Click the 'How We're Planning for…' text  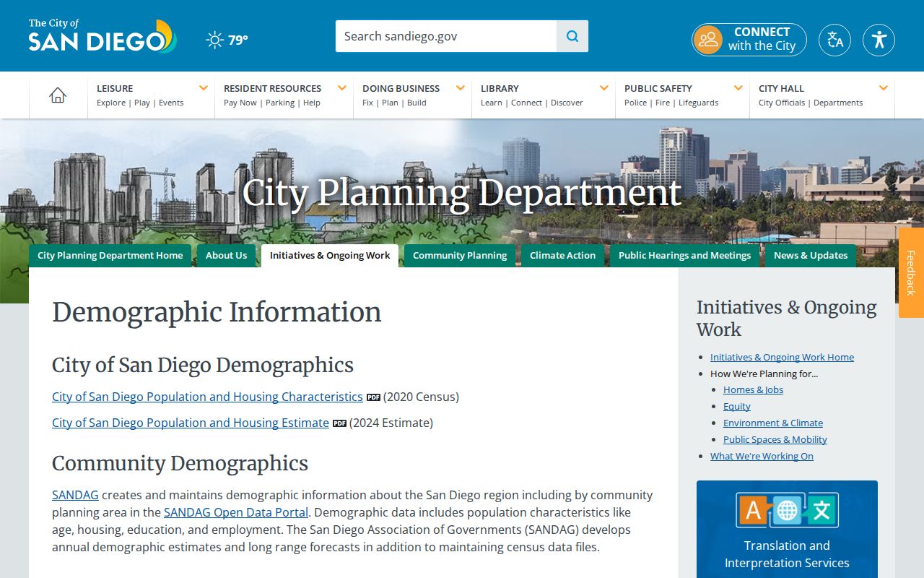point(764,374)
